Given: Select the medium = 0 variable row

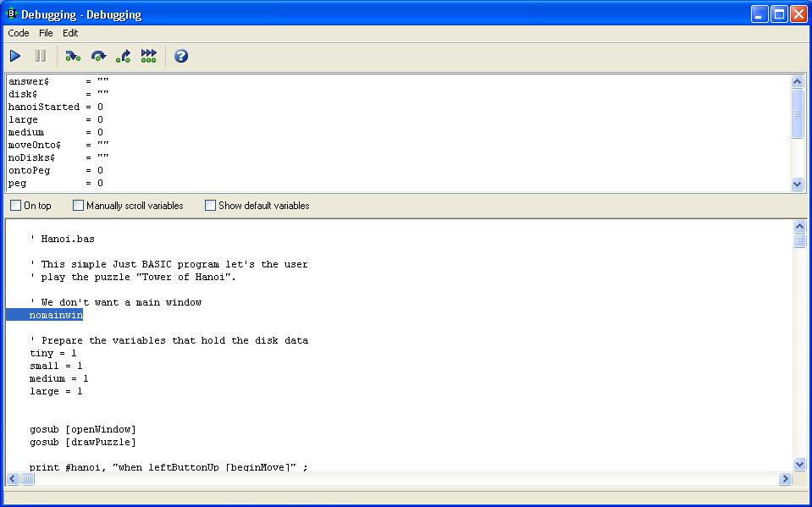Looking at the screenshot, I should [x=55, y=132].
